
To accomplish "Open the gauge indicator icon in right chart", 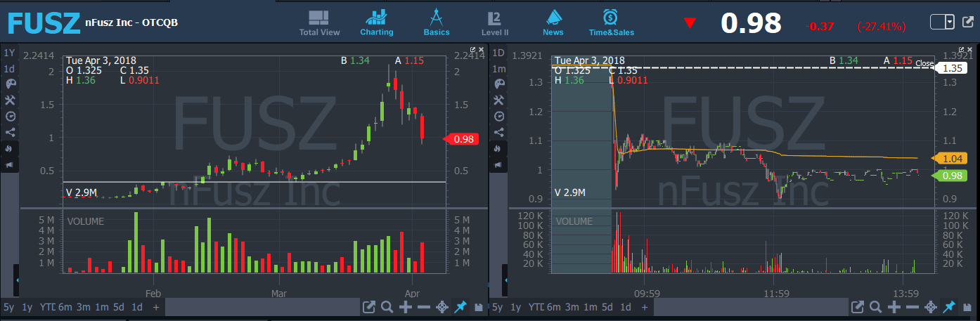I will 500,116.
